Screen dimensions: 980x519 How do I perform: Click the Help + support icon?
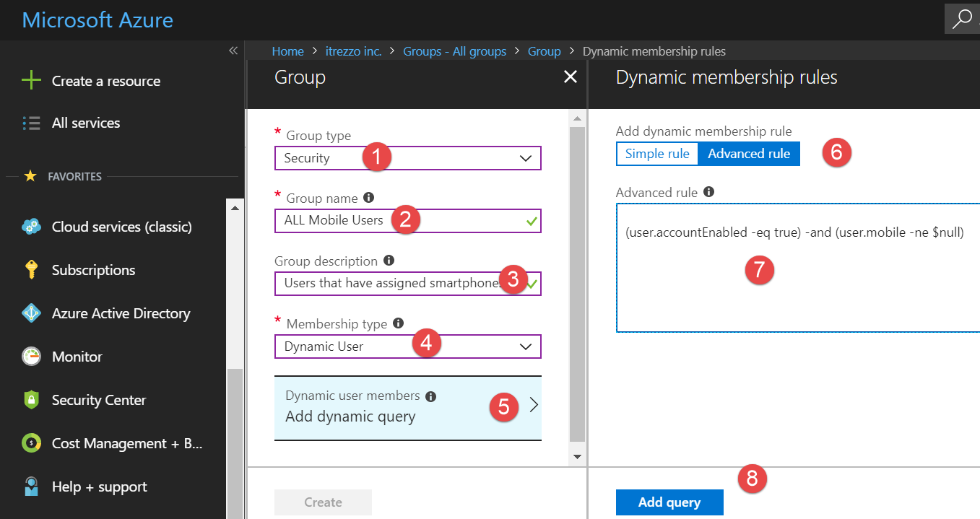31,487
